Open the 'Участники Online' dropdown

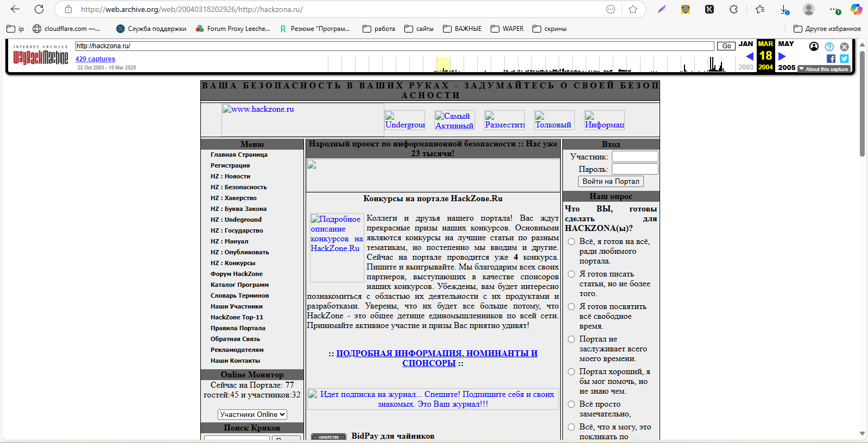pos(252,414)
